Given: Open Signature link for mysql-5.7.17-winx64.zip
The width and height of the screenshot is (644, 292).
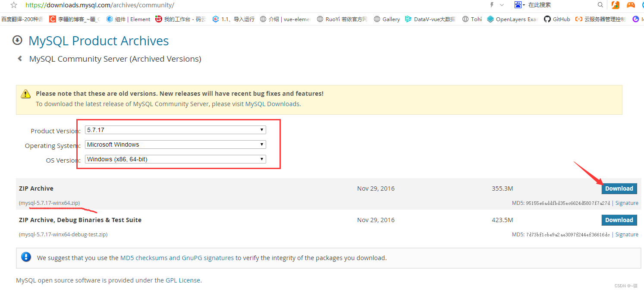Looking at the screenshot, I should (627, 203).
